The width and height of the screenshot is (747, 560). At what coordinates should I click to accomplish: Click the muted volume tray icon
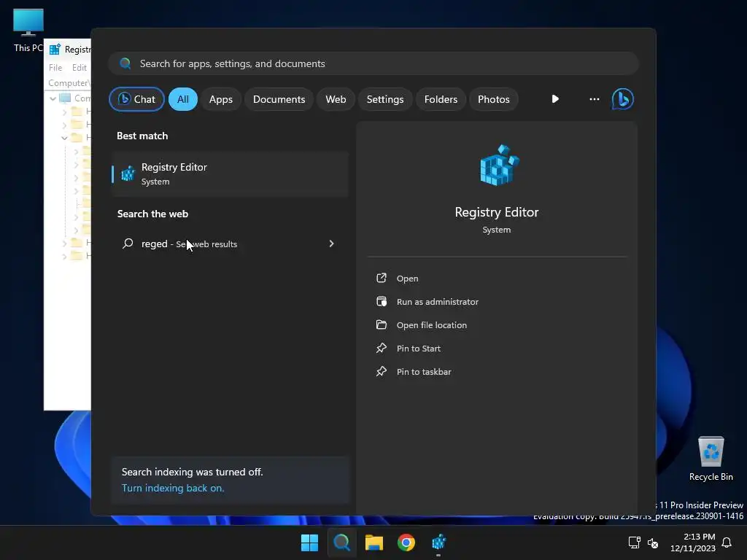click(x=653, y=542)
